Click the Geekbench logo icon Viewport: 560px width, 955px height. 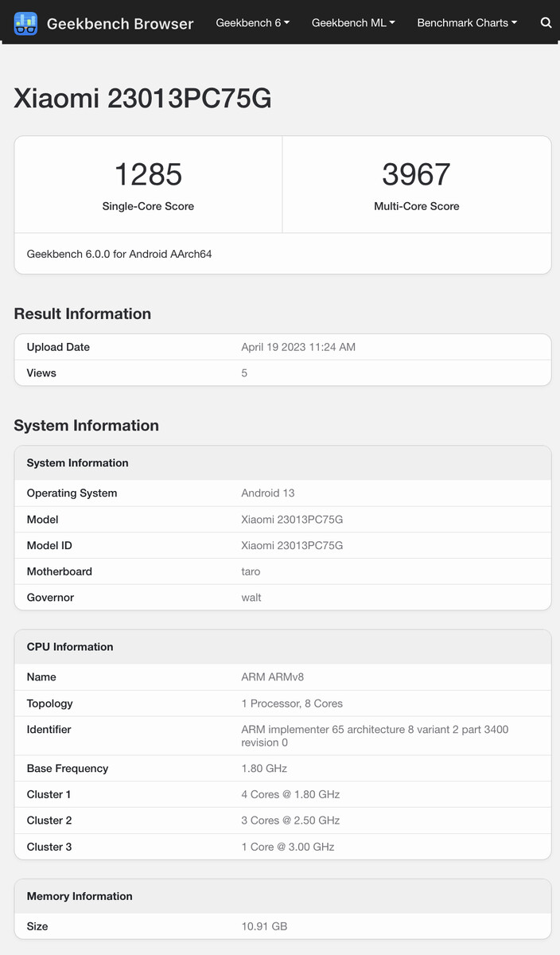25,23
